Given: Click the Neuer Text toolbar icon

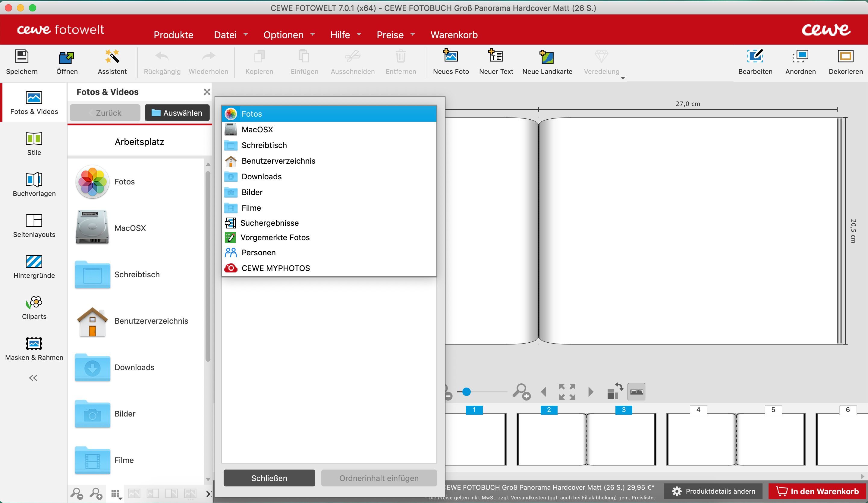Looking at the screenshot, I should pos(496,56).
